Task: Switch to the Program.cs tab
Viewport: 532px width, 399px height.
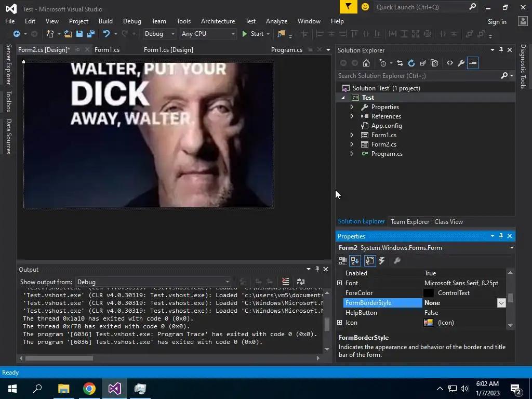Action: pos(287,50)
